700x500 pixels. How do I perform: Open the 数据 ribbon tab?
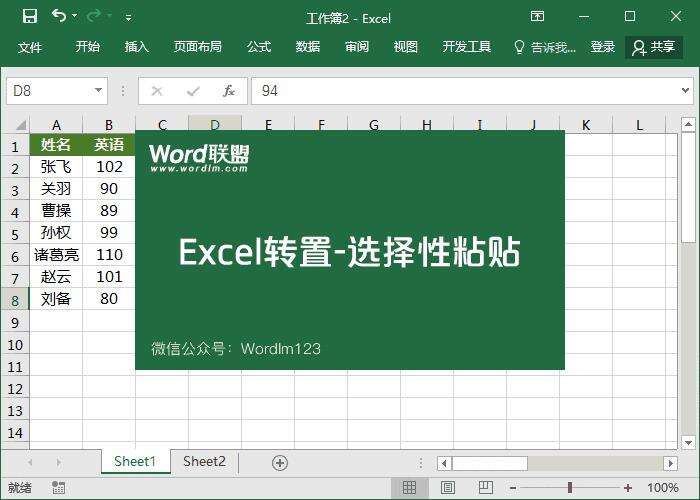308,46
